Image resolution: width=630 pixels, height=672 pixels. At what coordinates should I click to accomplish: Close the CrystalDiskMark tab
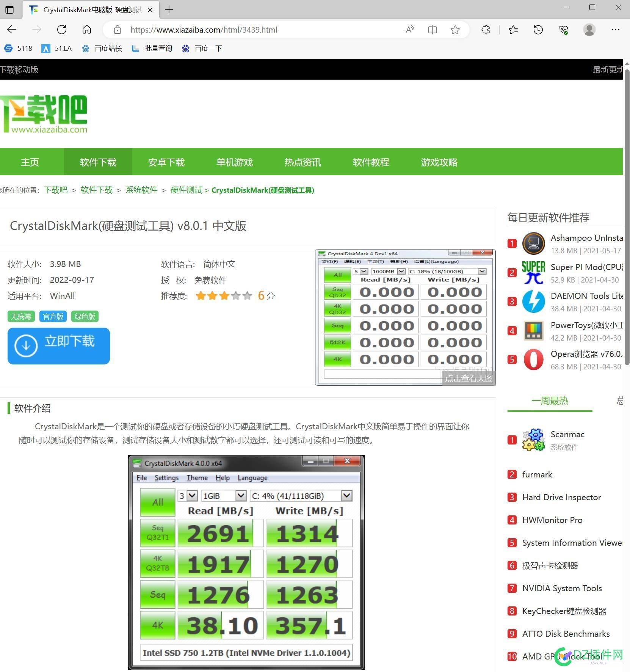(150, 10)
